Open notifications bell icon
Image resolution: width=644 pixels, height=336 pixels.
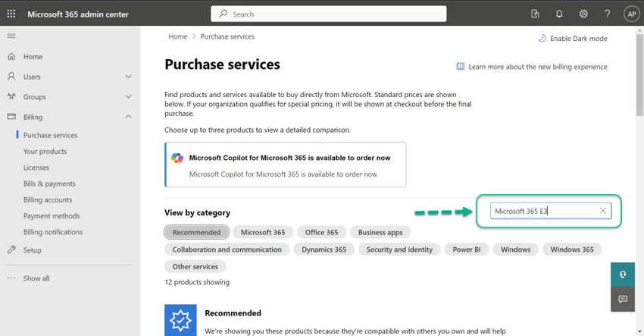click(559, 14)
